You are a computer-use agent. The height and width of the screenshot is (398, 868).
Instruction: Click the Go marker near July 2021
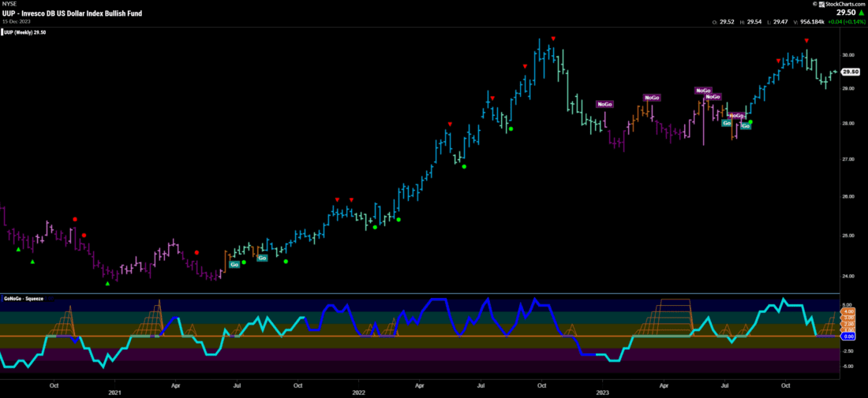click(234, 265)
